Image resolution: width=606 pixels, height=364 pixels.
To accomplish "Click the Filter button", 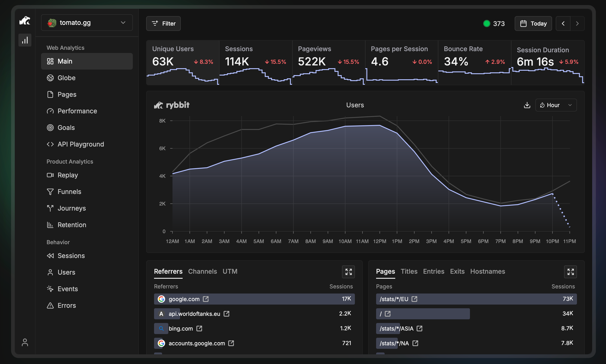I will coord(163,23).
